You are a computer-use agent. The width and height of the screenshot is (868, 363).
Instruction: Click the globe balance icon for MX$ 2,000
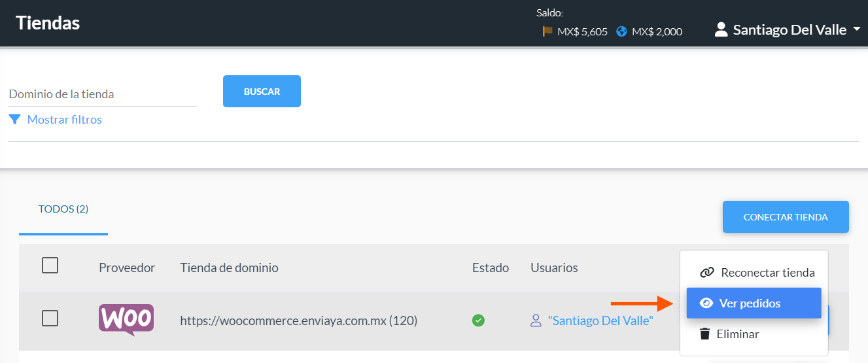[621, 31]
